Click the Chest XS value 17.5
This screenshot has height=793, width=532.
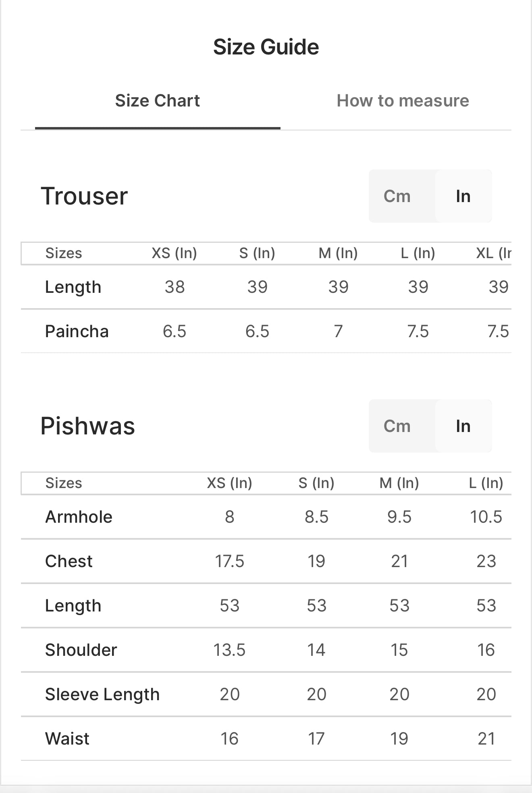(229, 561)
